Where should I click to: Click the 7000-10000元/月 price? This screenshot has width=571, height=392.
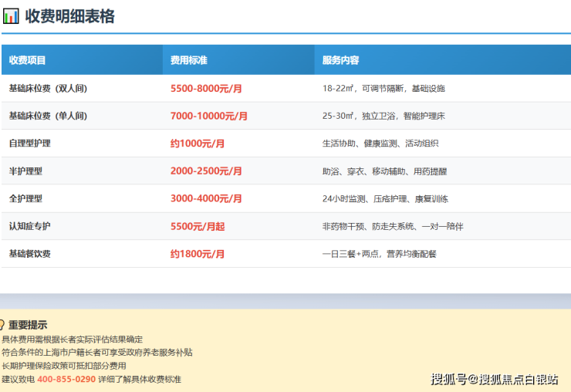pyautogui.click(x=209, y=117)
